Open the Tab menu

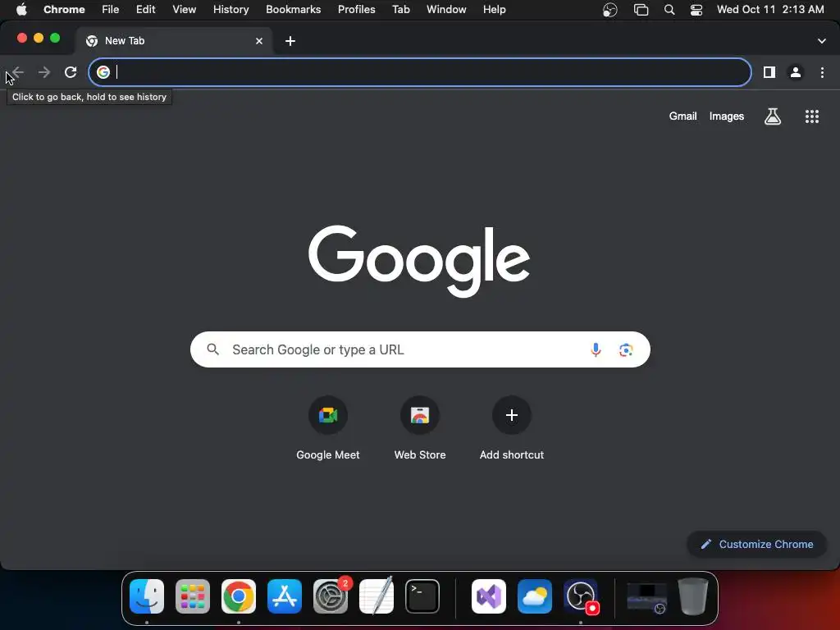point(400,9)
